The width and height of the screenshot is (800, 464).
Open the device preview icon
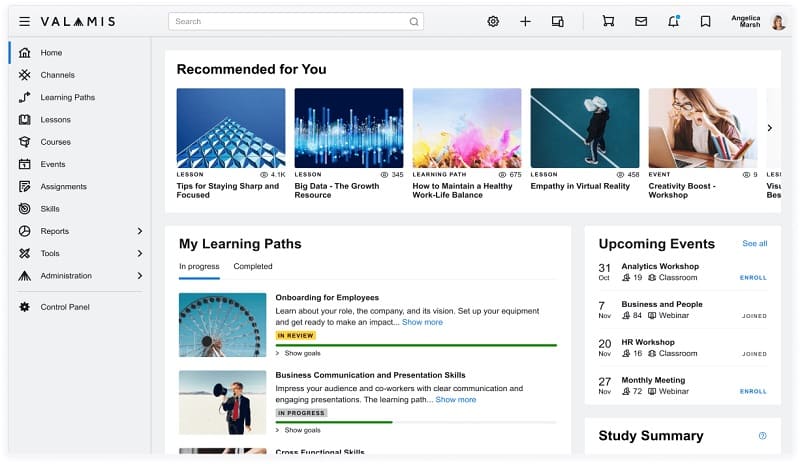click(x=558, y=21)
